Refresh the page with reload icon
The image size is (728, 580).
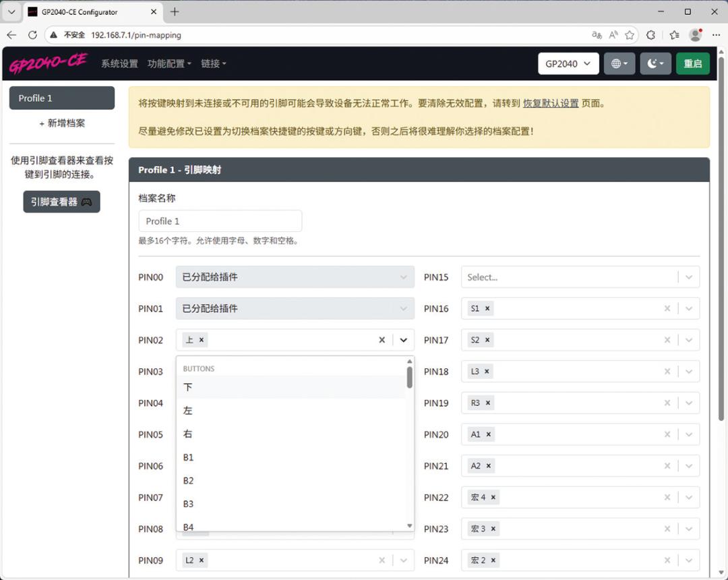coord(32,35)
